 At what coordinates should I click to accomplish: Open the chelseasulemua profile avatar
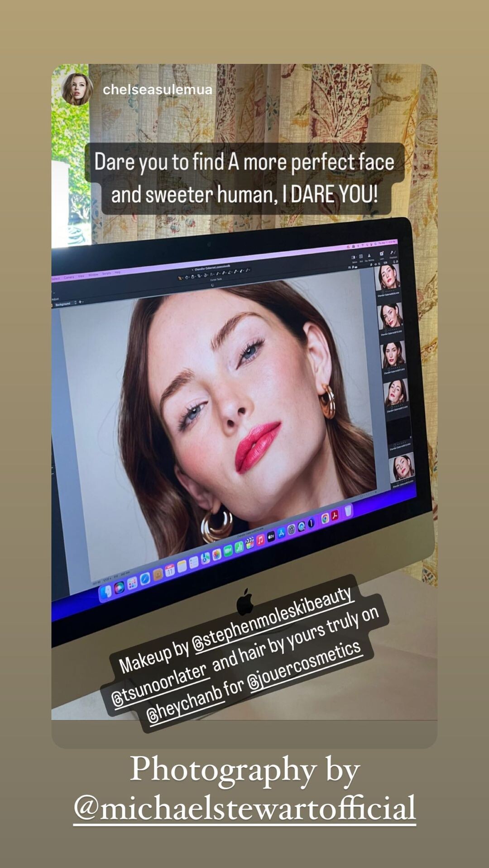pos(77,89)
